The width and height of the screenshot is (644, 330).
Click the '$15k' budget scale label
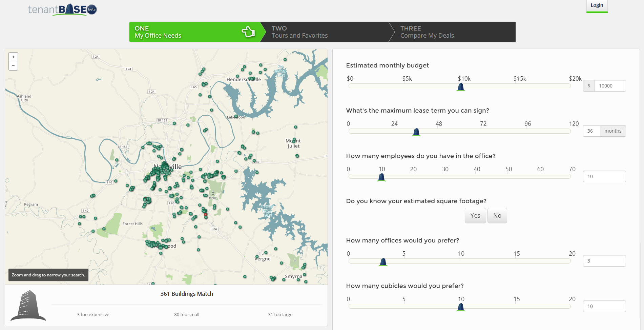[x=520, y=79]
